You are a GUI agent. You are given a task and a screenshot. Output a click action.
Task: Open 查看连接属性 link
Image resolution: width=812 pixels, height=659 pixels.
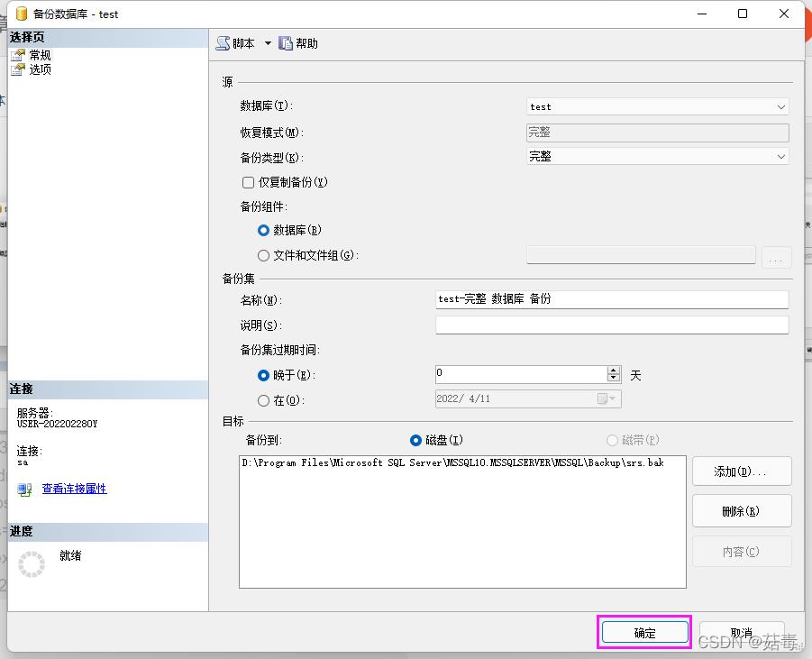(74, 489)
